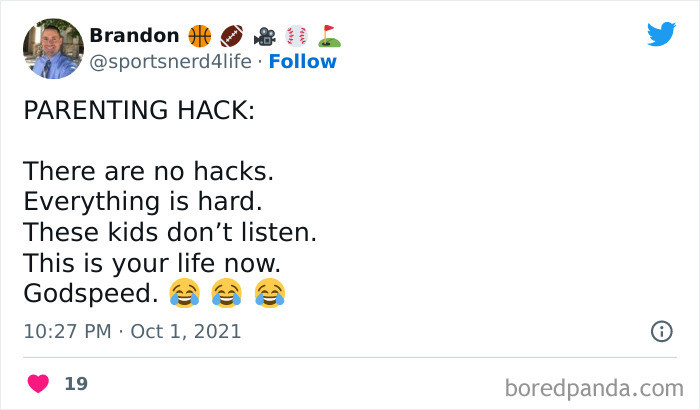The image size is (700, 410).
Task: Click the golf flag emoji
Action: pos(329,35)
